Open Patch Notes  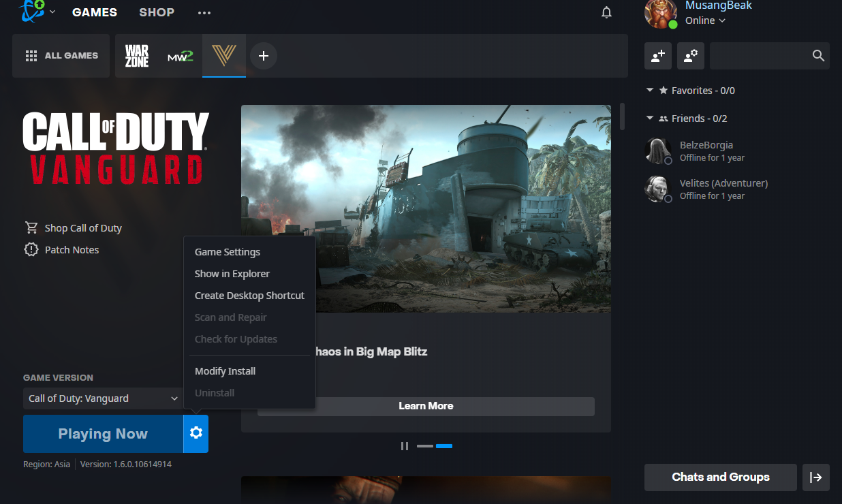point(71,249)
